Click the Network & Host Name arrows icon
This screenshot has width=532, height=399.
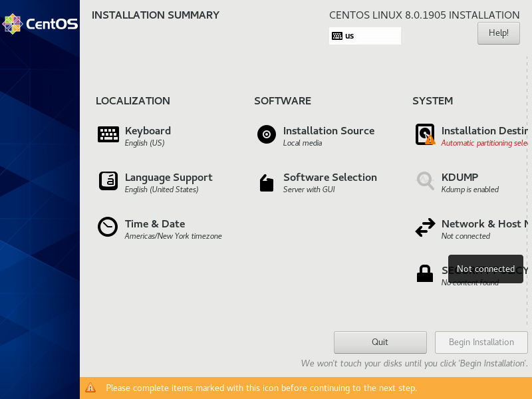coord(424,228)
